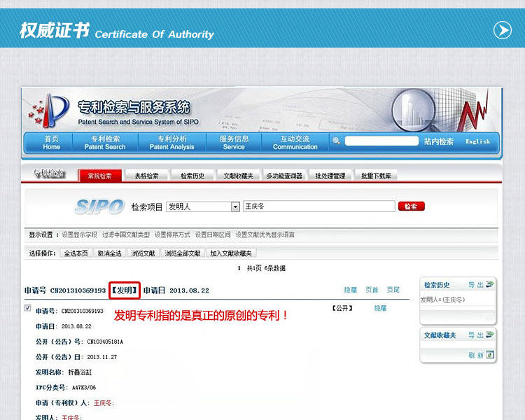Screen dimensions: 525x420
Task: Click 隐藏 link next to 【公开】
Action: pos(380,308)
